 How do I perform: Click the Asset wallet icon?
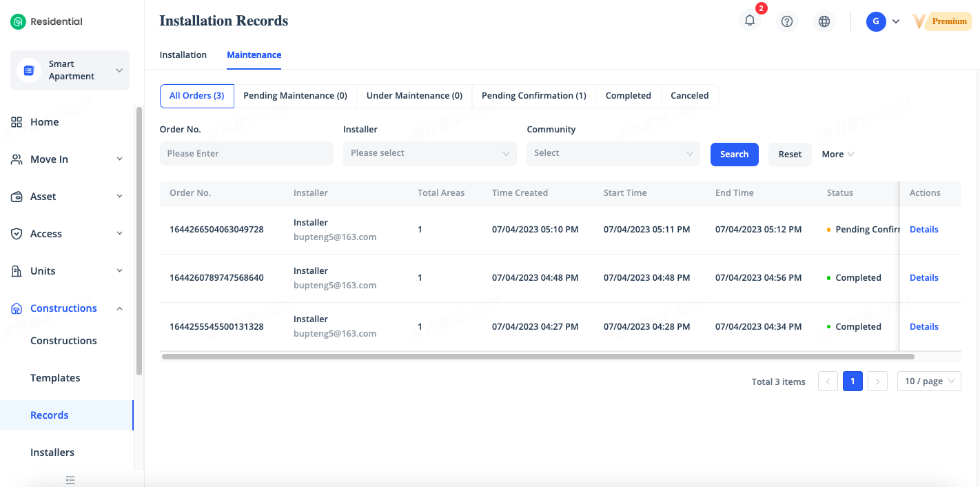pyautogui.click(x=17, y=197)
